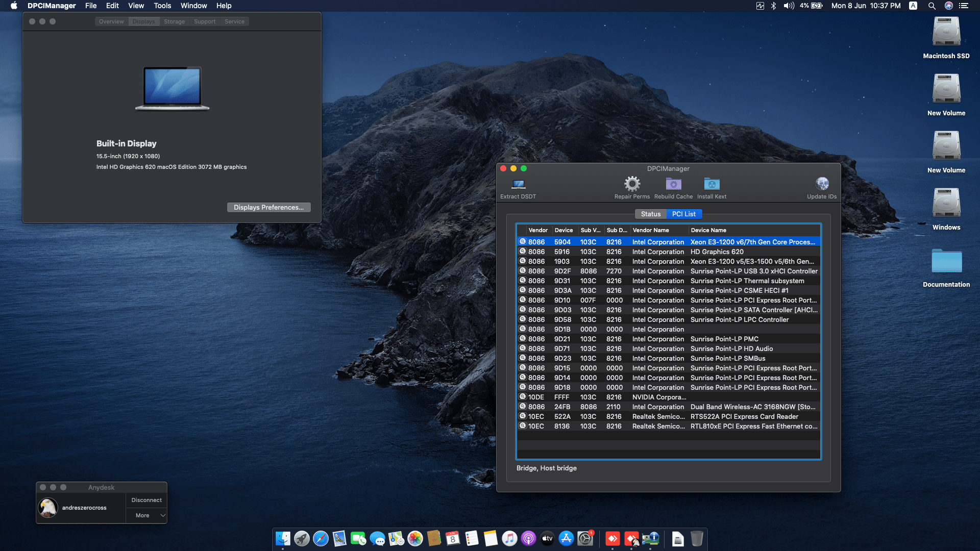This screenshot has width=980, height=551.
Task: Switch to Overview tab in About window
Action: (x=111, y=21)
